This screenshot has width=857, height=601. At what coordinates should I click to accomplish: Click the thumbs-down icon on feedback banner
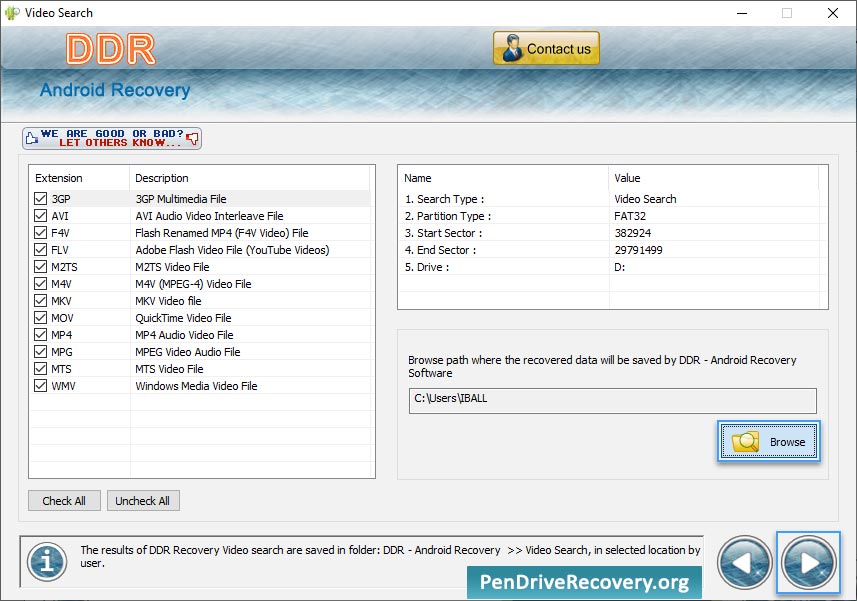[x=192, y=138]
